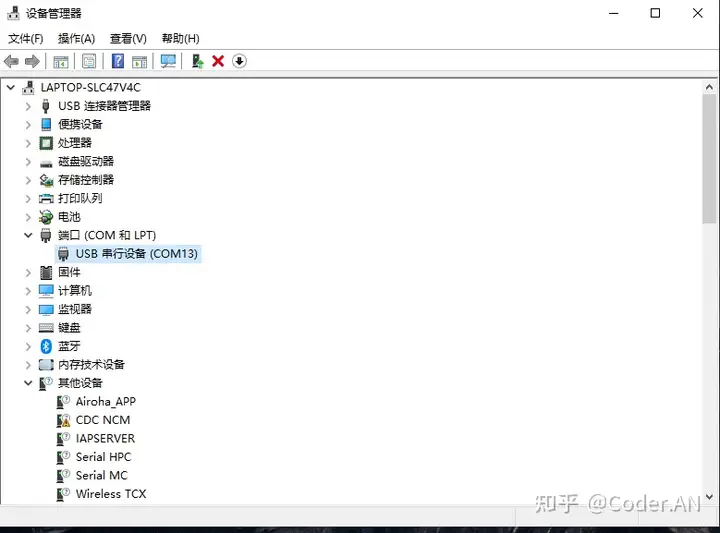
Task: Click the 监视器 monitor icon
Action: 46,309
